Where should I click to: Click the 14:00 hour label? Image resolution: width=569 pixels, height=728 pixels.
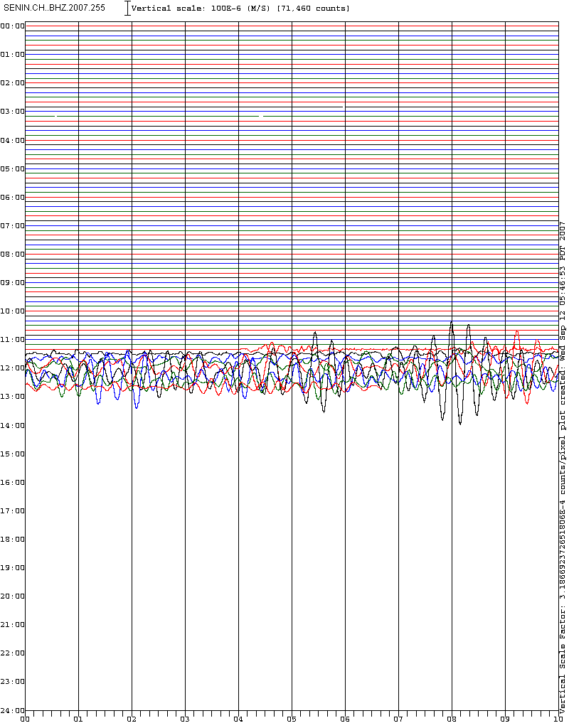[12, 425]
